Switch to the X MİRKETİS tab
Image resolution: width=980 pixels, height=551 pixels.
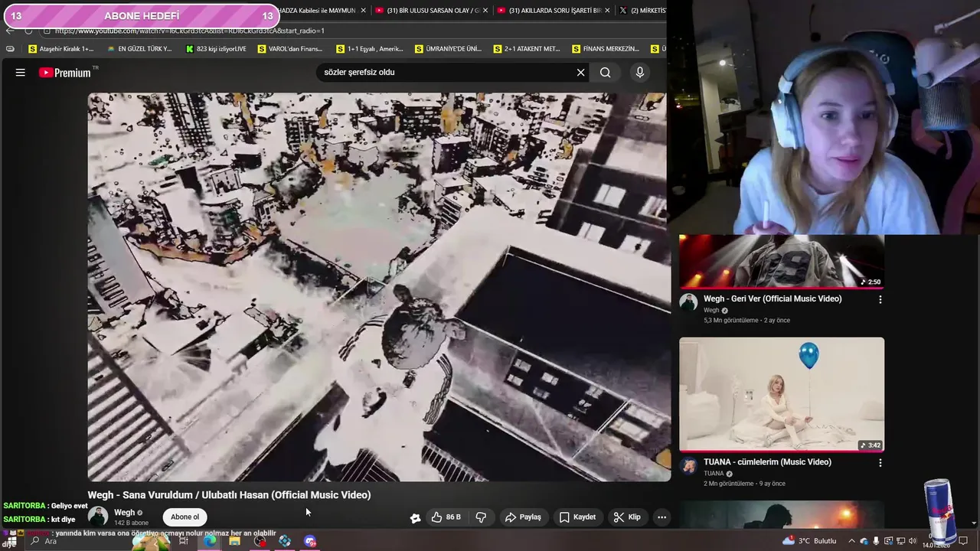642,11
